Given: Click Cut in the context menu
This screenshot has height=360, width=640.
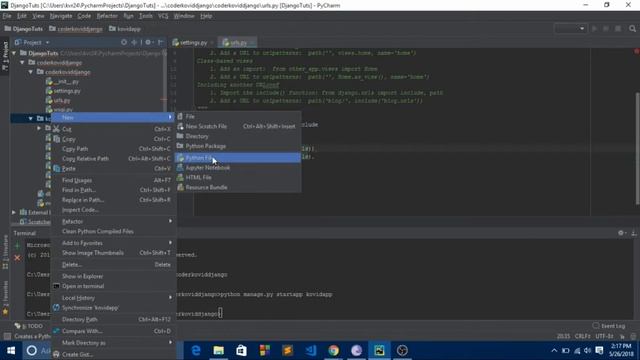Looking at the screenshot, I should pos(113,129).
